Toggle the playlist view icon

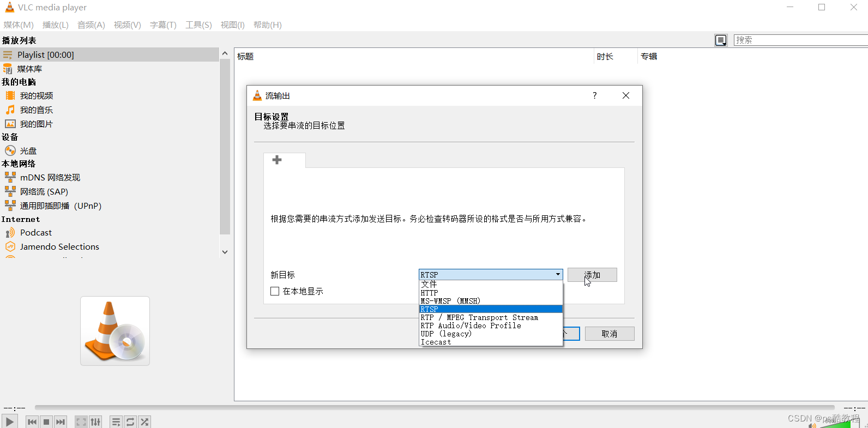pos(116,421)
